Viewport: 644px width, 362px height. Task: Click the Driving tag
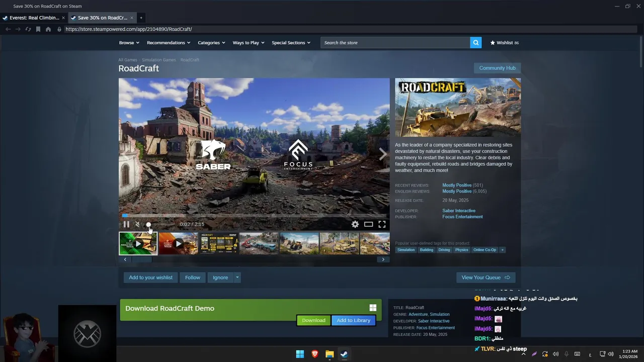[x=444, y=250]
